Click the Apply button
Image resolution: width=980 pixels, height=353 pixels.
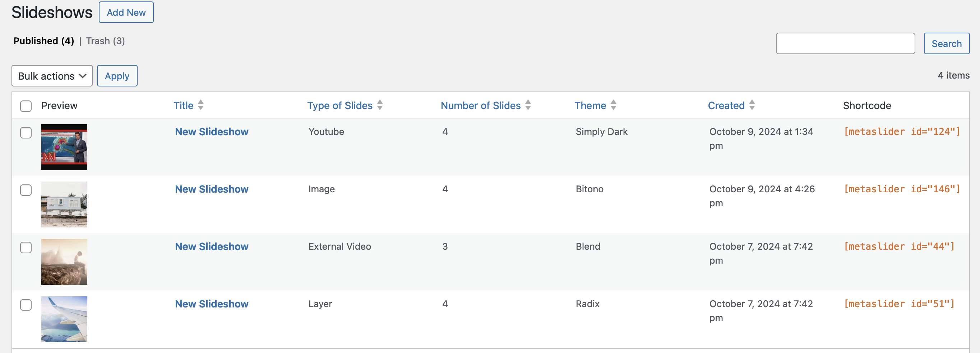pyautogui.click(x=117, y=76)
